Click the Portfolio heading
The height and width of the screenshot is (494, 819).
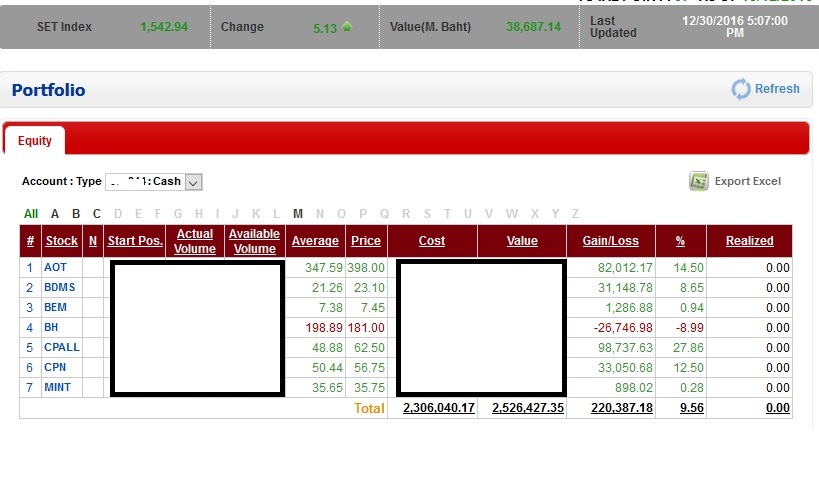click(49, 90)
